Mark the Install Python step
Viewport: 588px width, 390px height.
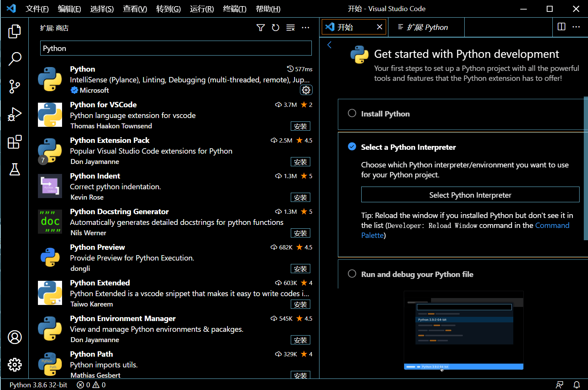coord(352,113)
